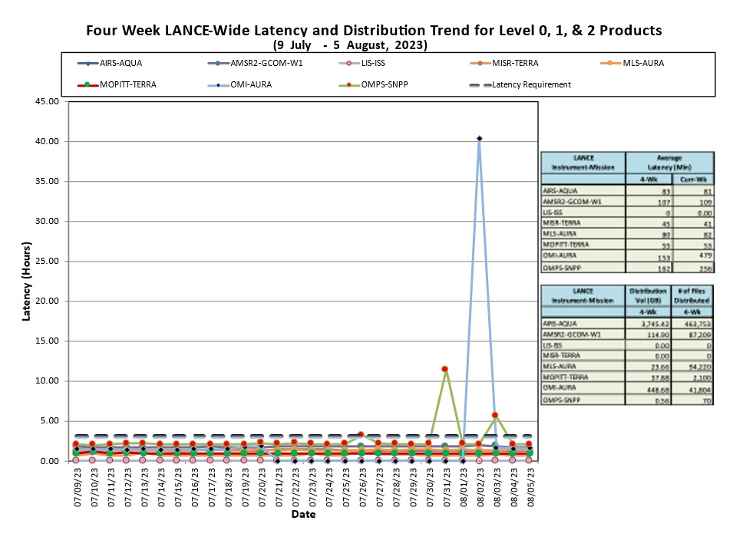Click MOPITT-TERRA files distributed value 2,100

tap(702, 378)
